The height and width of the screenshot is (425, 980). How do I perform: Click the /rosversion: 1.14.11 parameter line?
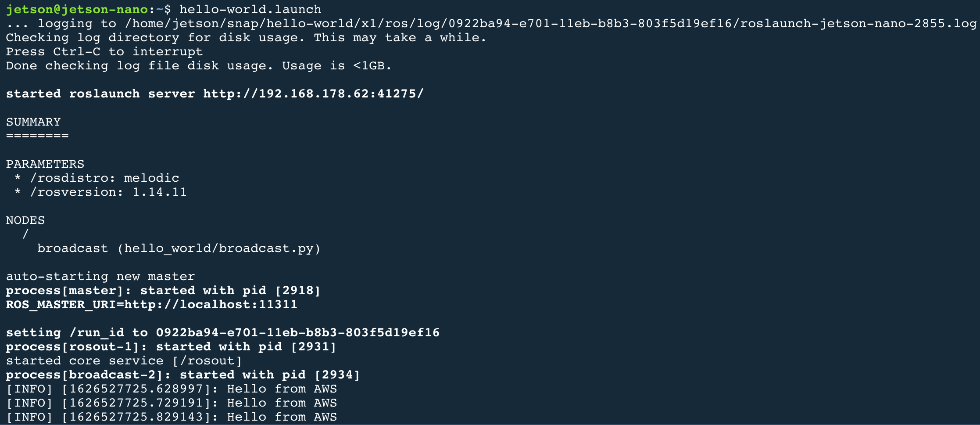pos(100,192)
